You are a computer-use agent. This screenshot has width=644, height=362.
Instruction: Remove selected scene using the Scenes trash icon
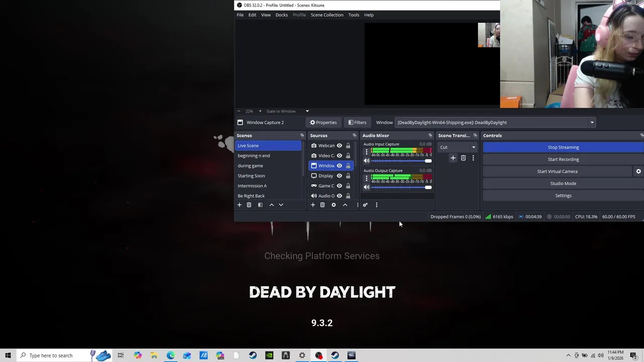coord(249,205)
